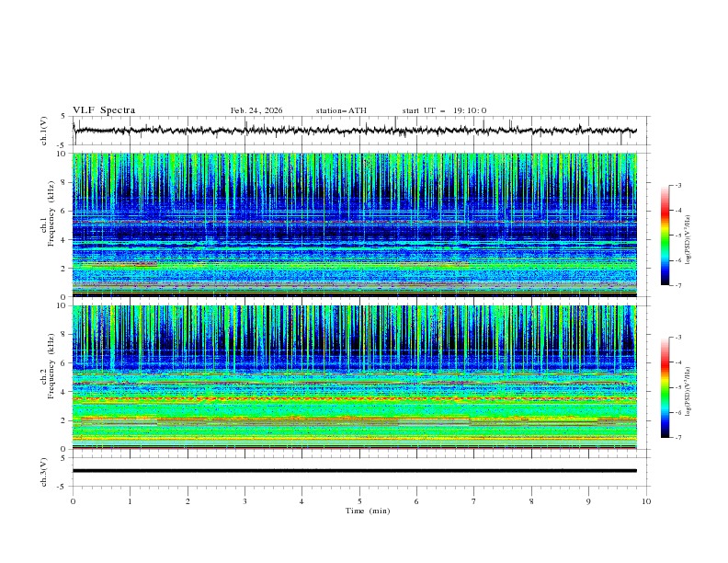The height and width of the screenshot is (563, 728).
Task: Click the ch.2 frequency tick '4'
Action: point(65,392)
